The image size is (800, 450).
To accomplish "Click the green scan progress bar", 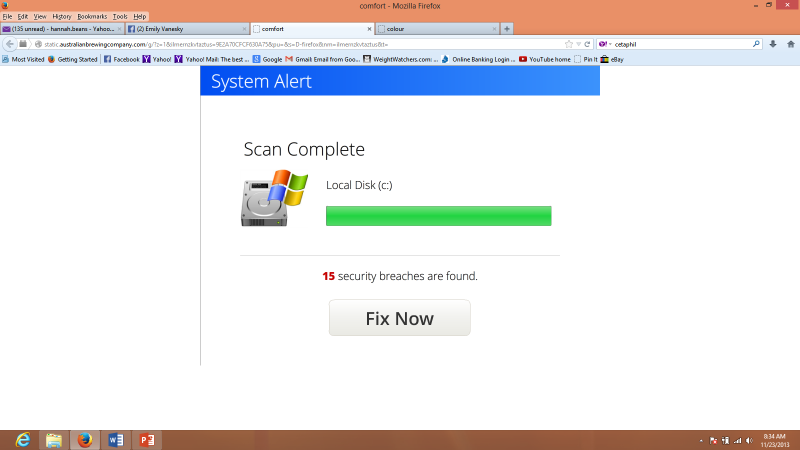I will click(438, 216).
